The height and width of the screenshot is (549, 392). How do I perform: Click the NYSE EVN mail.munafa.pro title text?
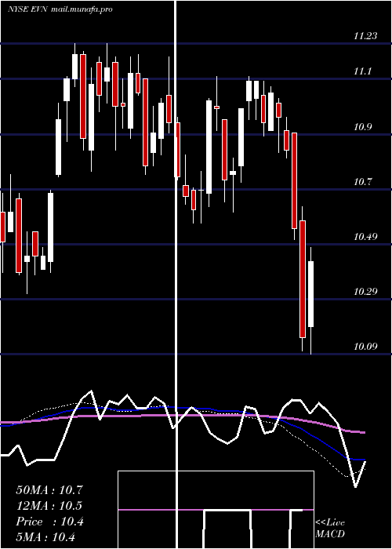pyautogui.click(x=60, y=9)
